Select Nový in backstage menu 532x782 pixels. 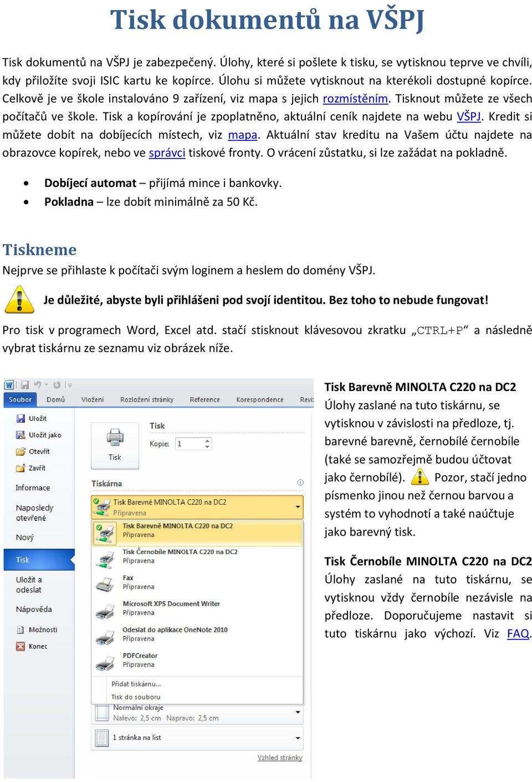click(x=25, y=537)
